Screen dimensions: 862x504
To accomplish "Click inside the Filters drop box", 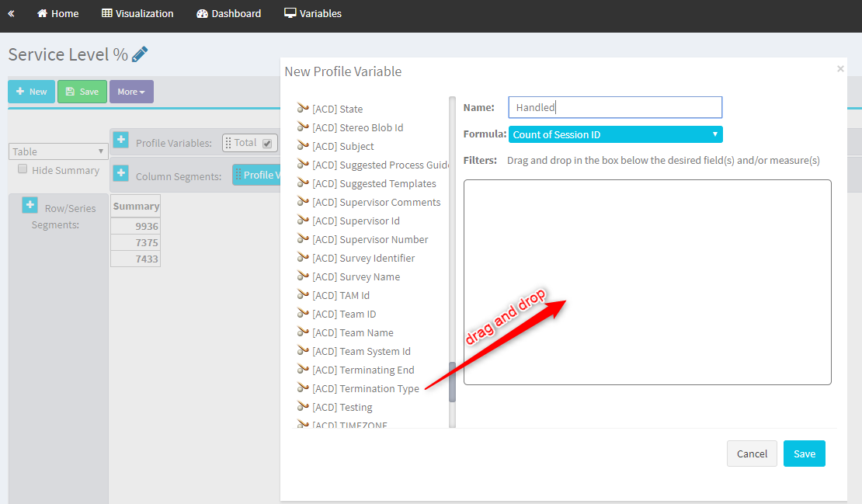I will click(x=647, y=282).
